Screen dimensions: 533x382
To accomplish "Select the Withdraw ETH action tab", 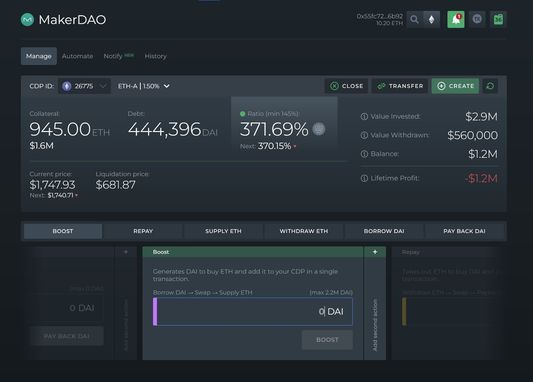I will point(304,231).
